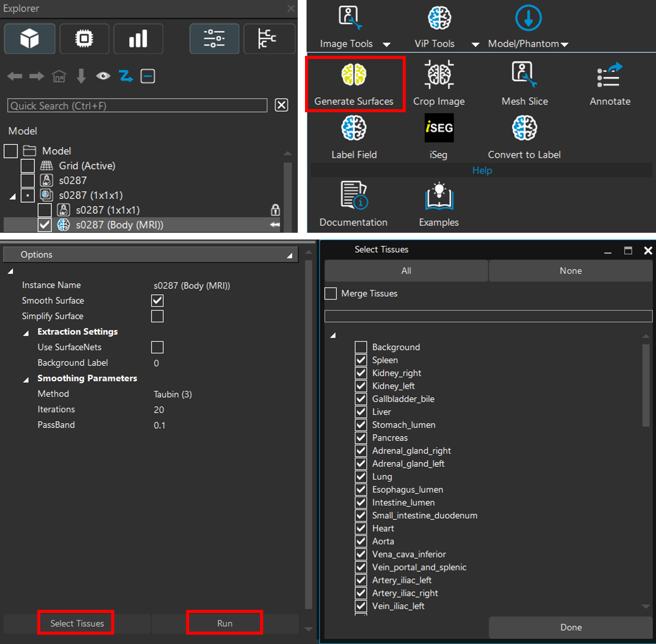This screenshot has width=656, height=644.
Task: Click the Select Tissues button
Action: point(77,623)
